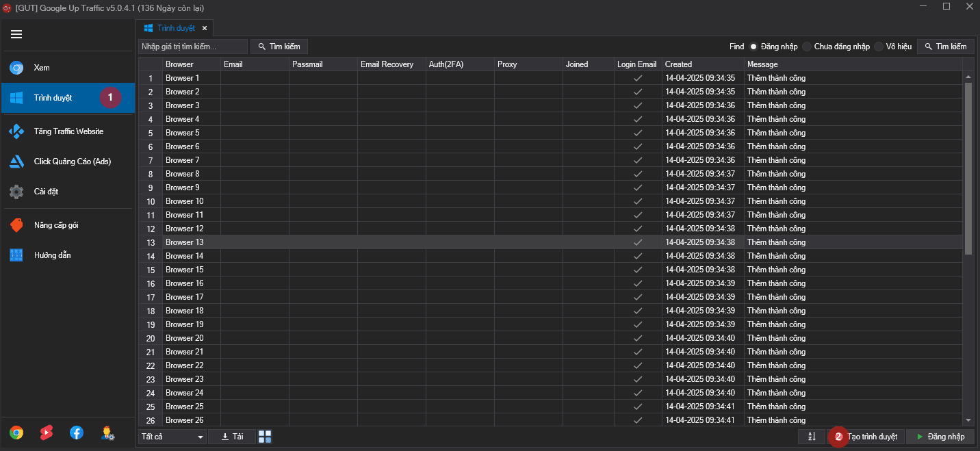Click the Facebook icon at sidebar bottom
The width and height of the screenshot is (980, 451).
point(77,433)
